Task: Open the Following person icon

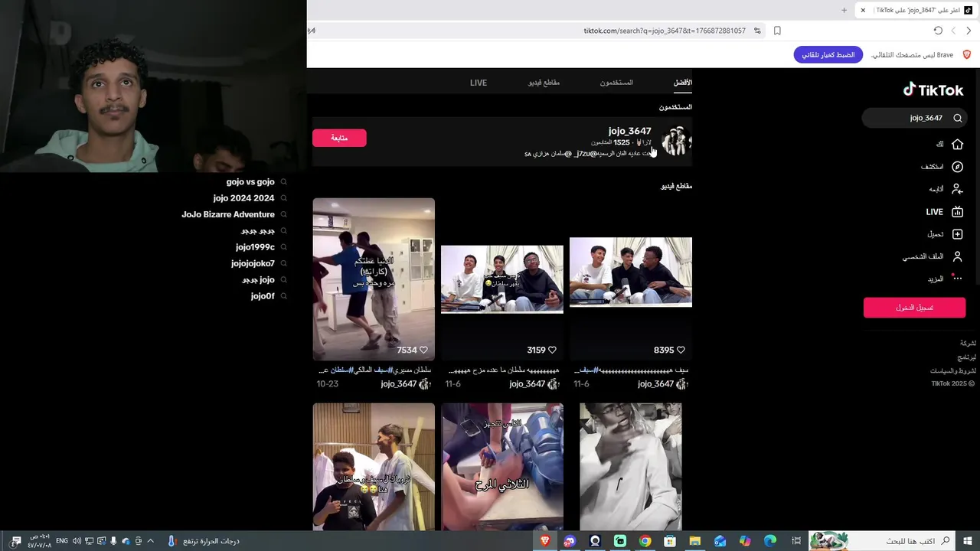Action: coord(957,189)
